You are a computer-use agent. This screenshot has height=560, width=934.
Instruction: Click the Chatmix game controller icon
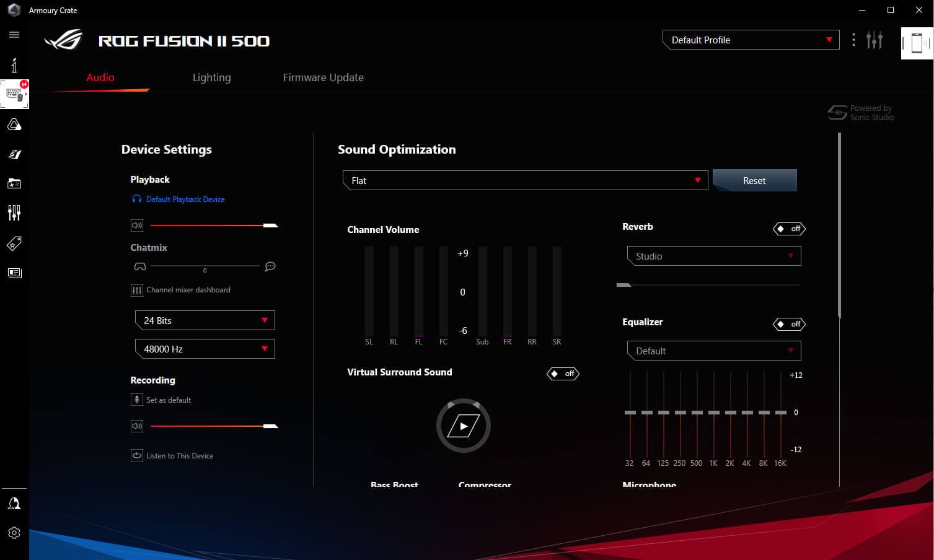pyautogui.click(x=140, y=266)
